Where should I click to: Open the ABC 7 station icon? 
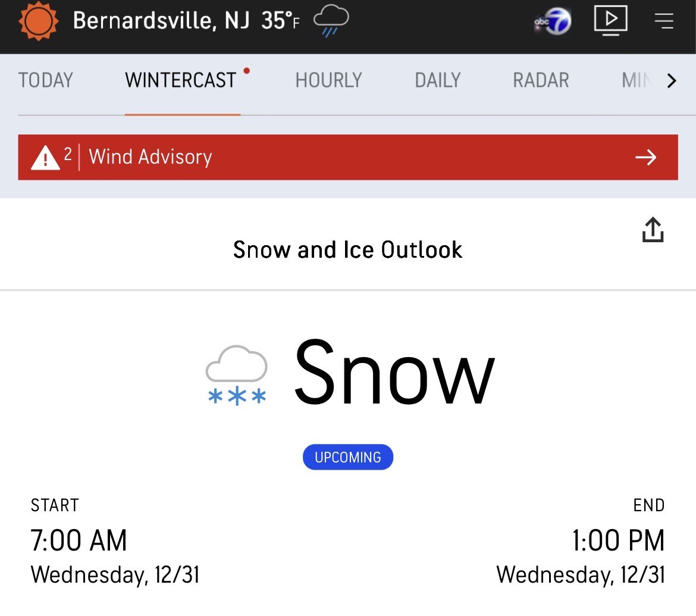point(553,22)
